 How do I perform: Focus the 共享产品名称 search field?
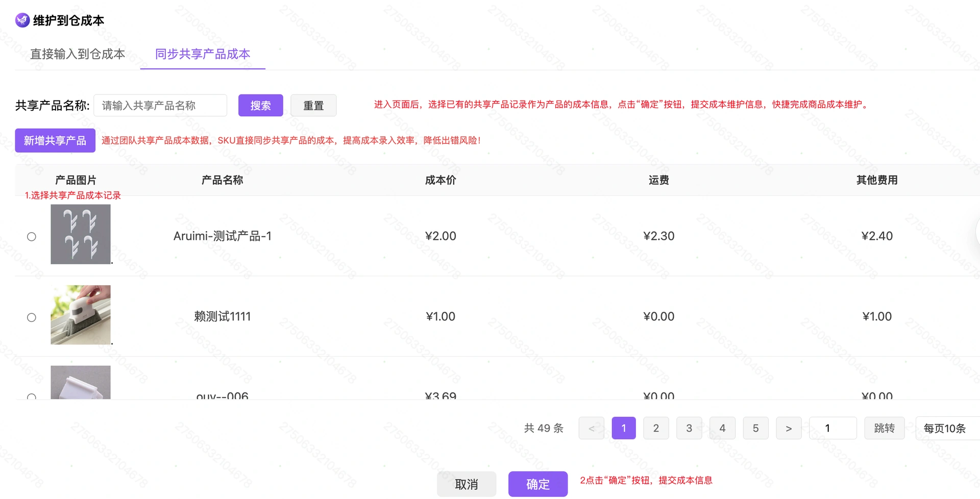(x=160, y=106)
